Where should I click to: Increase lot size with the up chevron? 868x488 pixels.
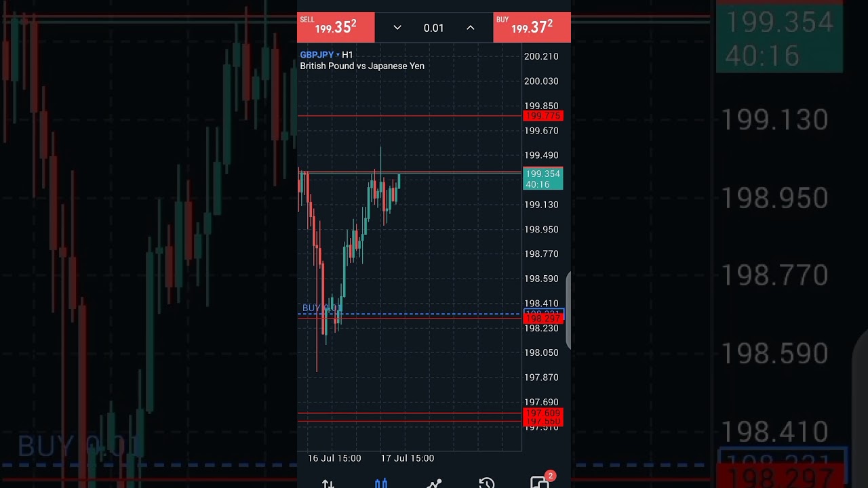coord(470,28)
